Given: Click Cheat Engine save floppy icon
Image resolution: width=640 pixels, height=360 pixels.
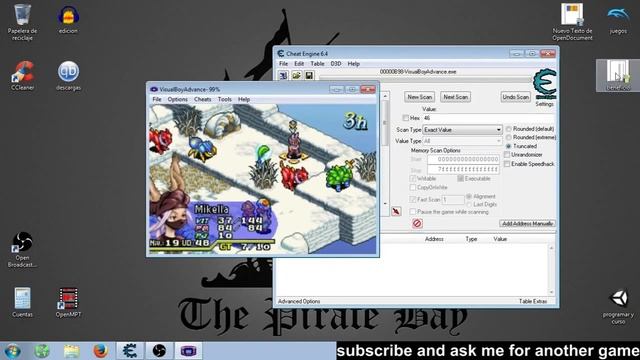Looking at the screenshot, I should pos(309,76).
